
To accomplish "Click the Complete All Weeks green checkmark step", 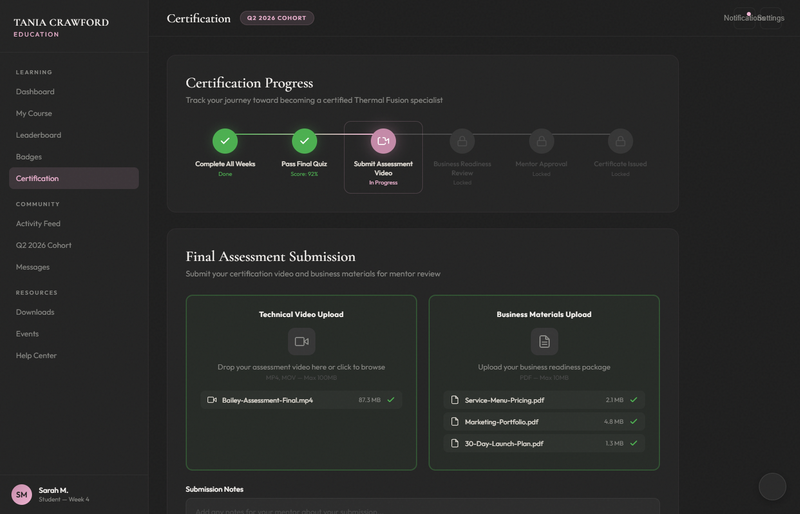I will pos(225,141).
